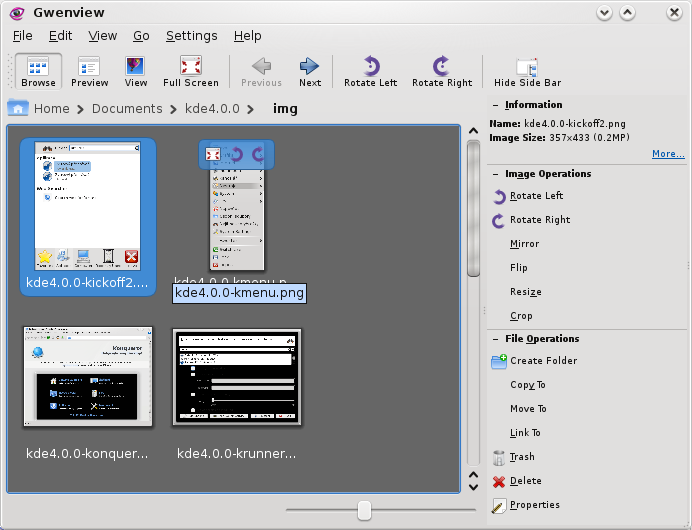The height and width of the screenshot is (530, 692).
Task: Collapse the Image Operations section
Action: coord(496,174)
